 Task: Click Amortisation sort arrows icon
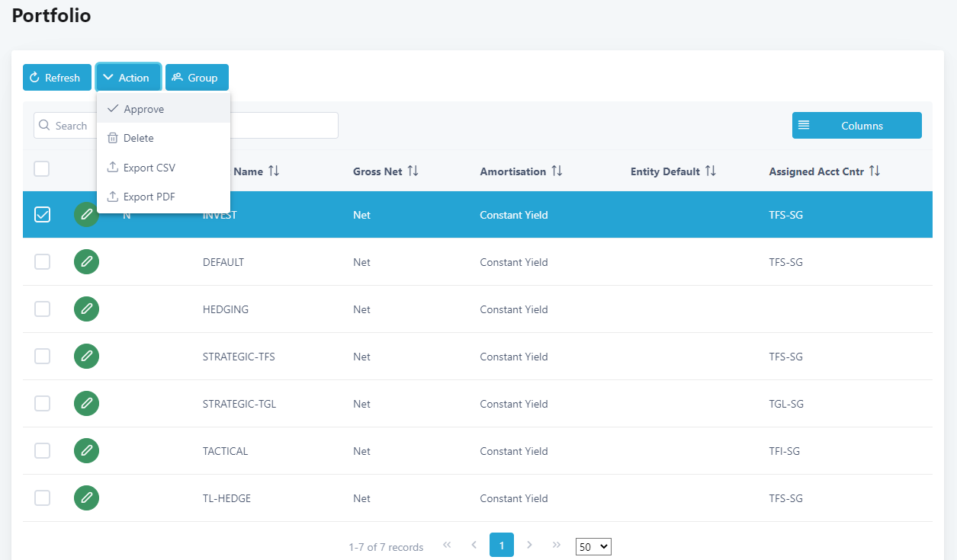tap(557, 171)
